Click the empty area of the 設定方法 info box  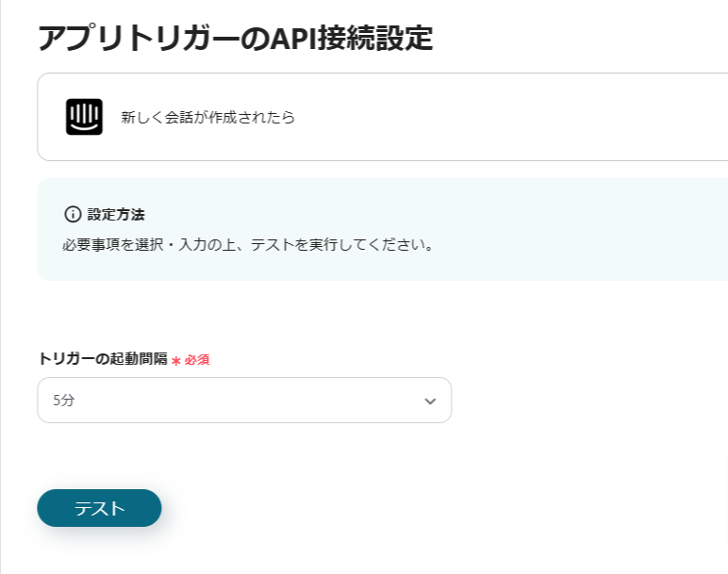566,229
